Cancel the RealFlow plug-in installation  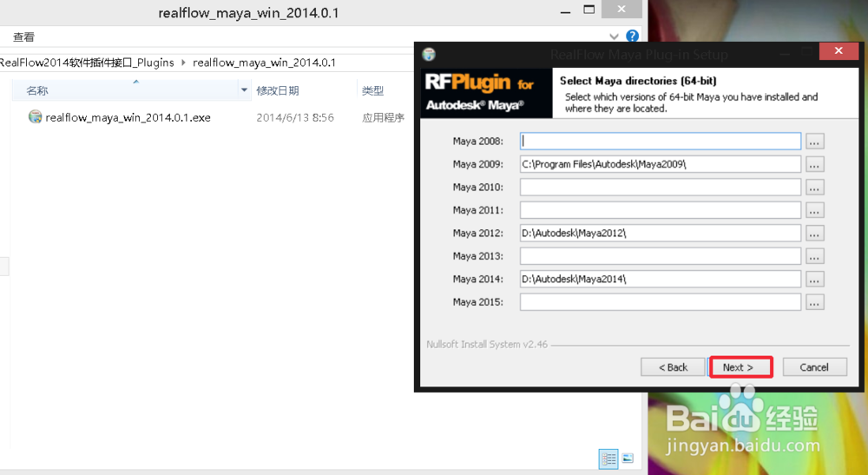(814, 367)
